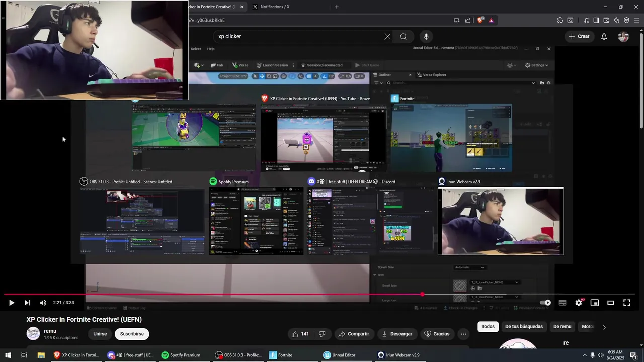
Task: Open Brave playlist music note icon
Action: (x=586, y=20)
